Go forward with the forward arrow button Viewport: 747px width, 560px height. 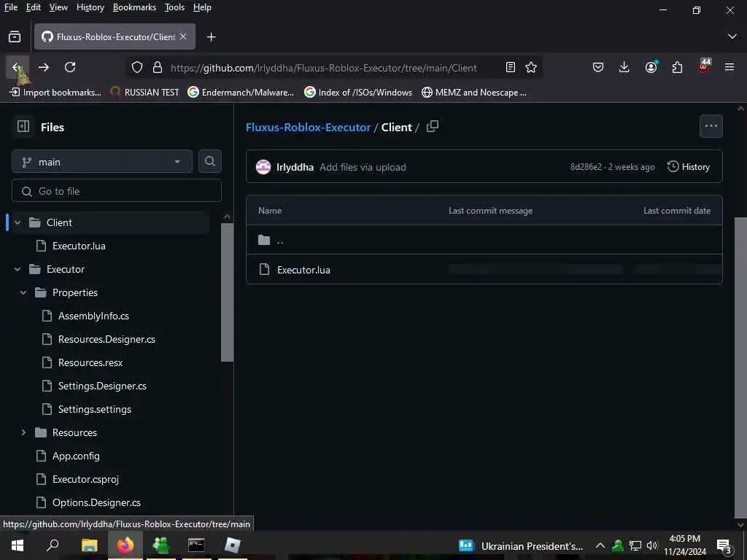point(44,67)
